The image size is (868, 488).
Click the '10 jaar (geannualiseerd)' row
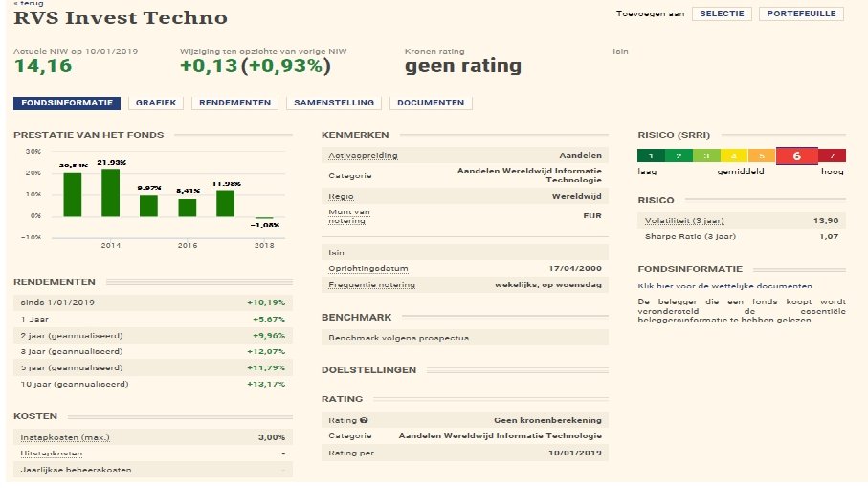153,384
